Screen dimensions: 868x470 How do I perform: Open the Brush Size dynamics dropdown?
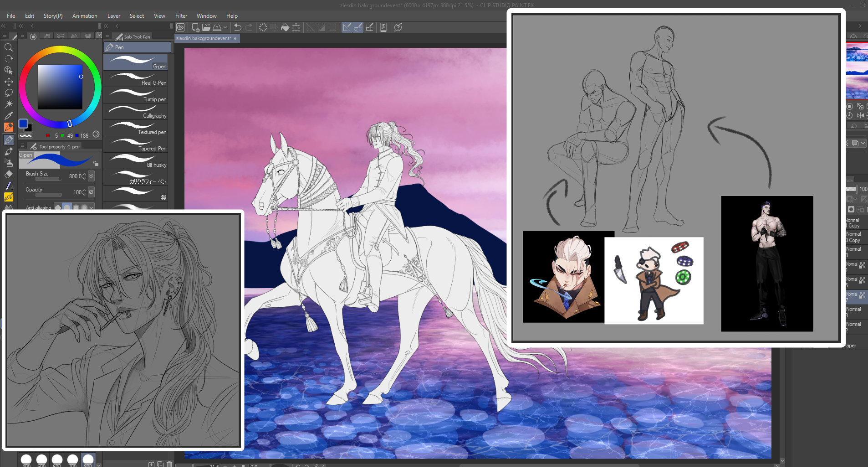[x=92, y=176]
